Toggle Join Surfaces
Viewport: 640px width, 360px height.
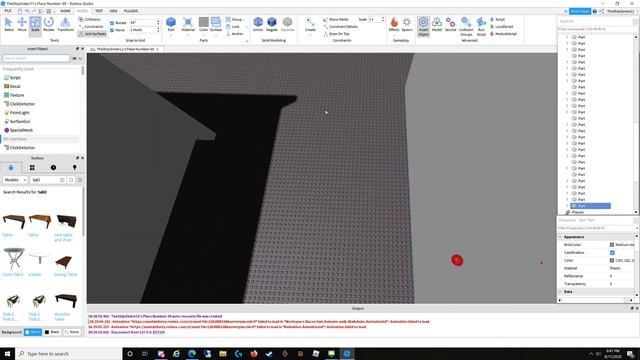pos(92,34)
